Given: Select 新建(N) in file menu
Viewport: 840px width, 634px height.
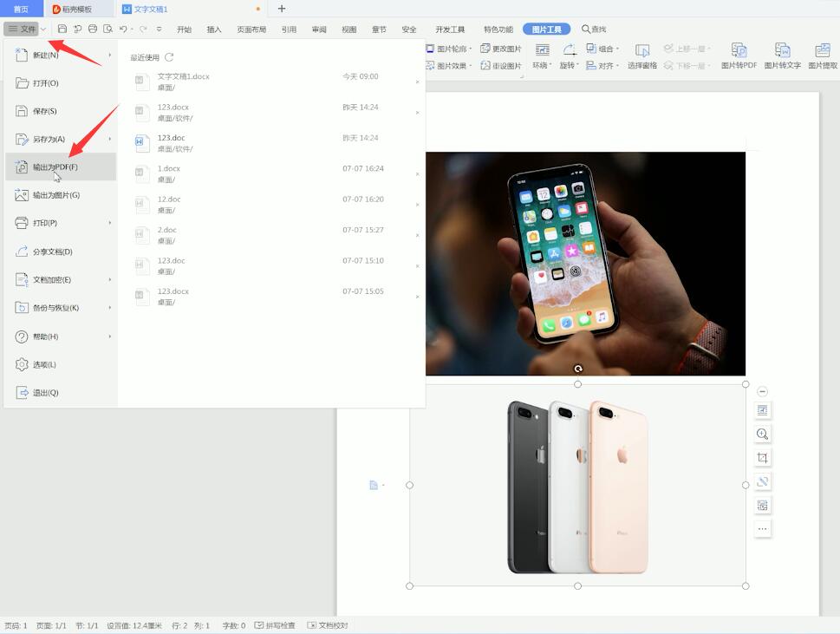Looking at the screenshot, I should click(60, 55).
